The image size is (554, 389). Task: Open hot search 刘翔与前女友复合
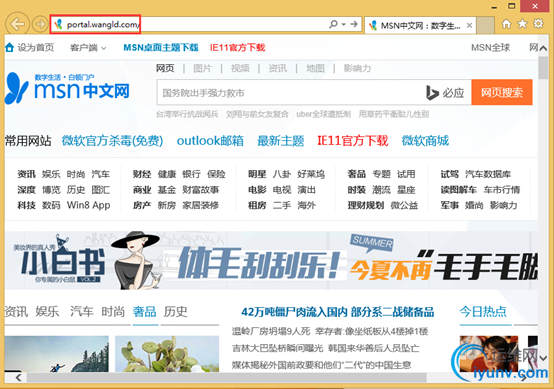point(257,114)
